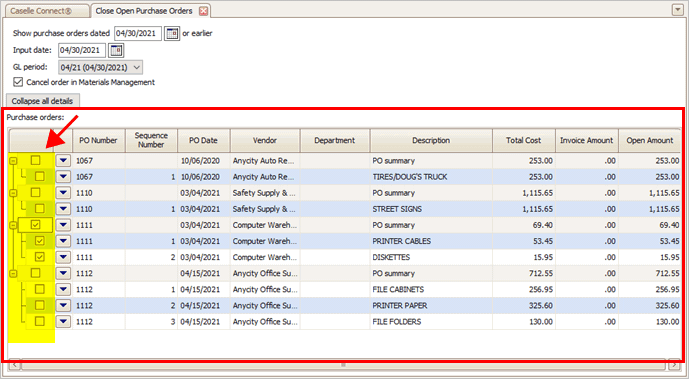The image size is (689, 379).
Task: Click the 712.55 Total Cost cell
Action: tap(524, 273)
